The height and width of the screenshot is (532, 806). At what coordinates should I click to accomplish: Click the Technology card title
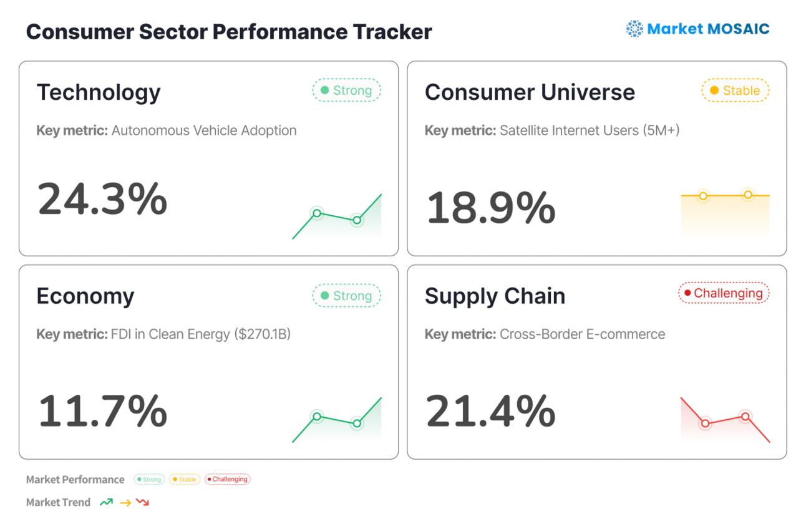point(99,92)
